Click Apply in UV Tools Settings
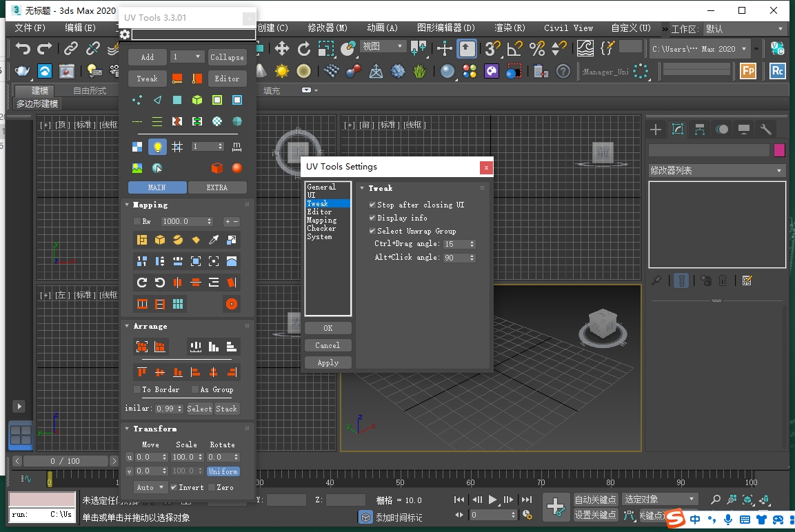Image resolution: width=795 pixels, height=532 pixels. (x=328, y=362)
